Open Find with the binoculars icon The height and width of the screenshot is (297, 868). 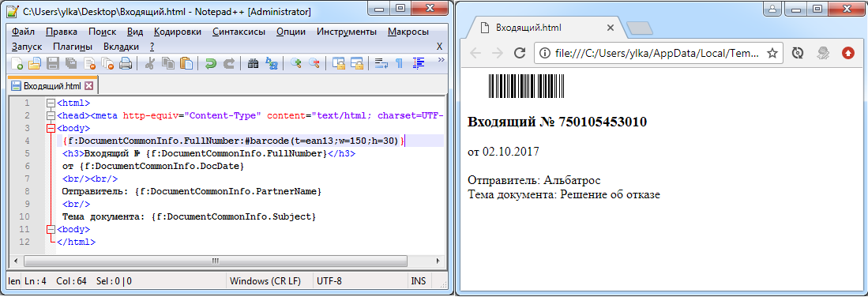(x=253, y=64)
